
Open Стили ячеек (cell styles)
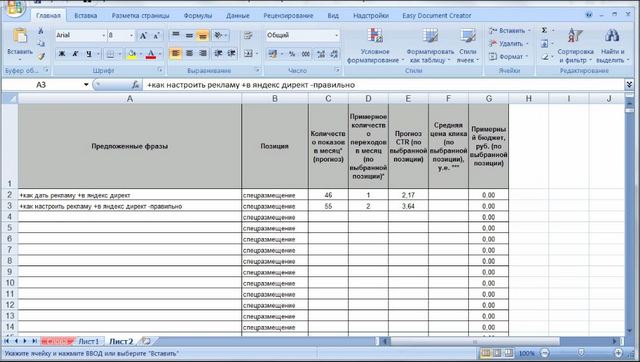coord(468,46)
